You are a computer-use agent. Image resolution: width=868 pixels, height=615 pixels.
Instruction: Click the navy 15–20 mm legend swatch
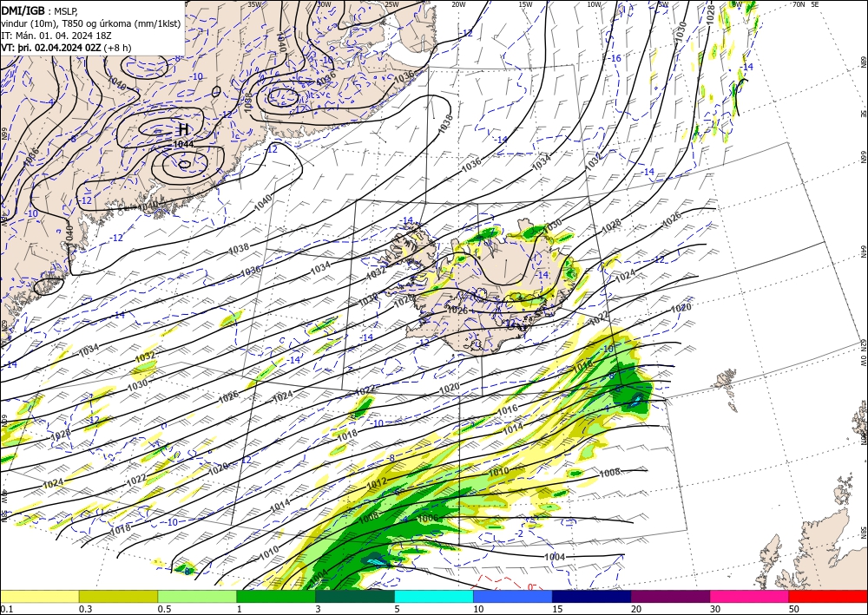[592, 596]
